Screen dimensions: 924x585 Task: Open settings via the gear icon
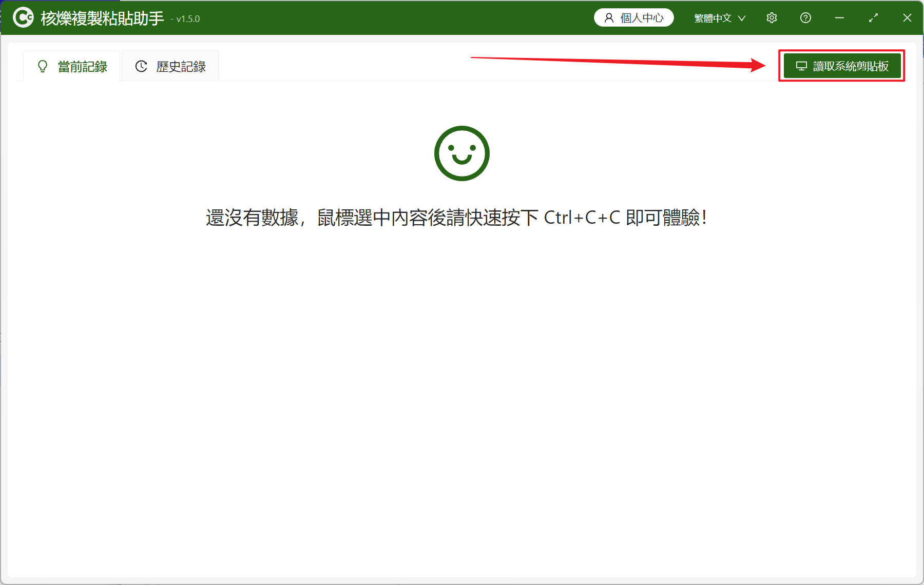click(772, 18)
